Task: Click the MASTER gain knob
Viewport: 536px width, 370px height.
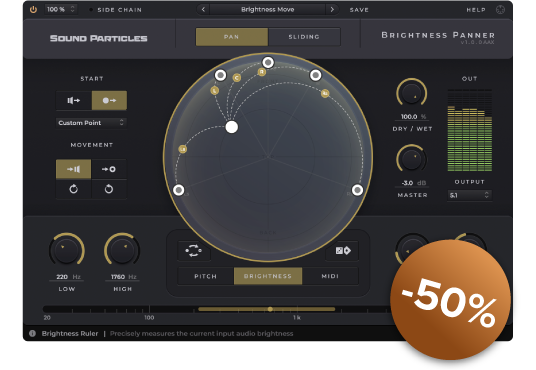Action: 412,159
